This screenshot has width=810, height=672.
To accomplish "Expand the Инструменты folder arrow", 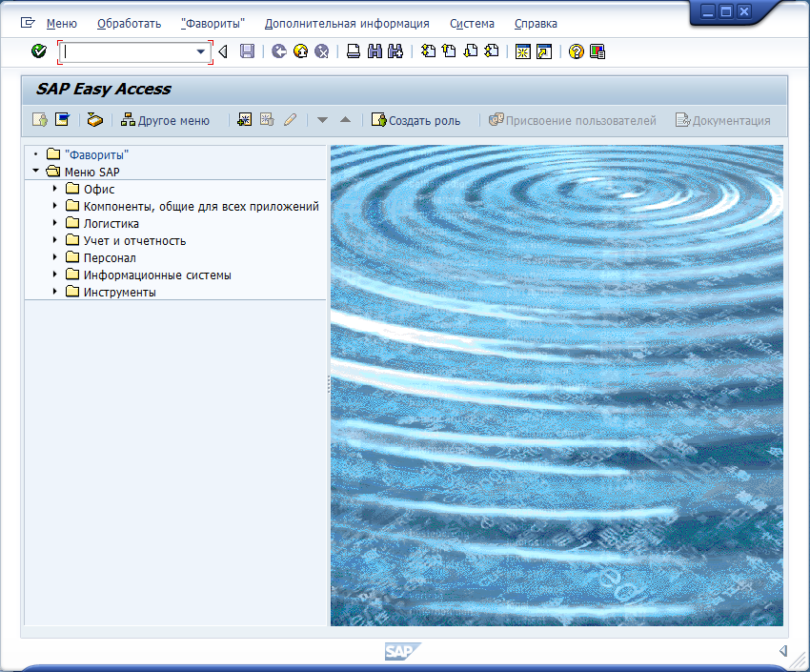I will [54, 291].
